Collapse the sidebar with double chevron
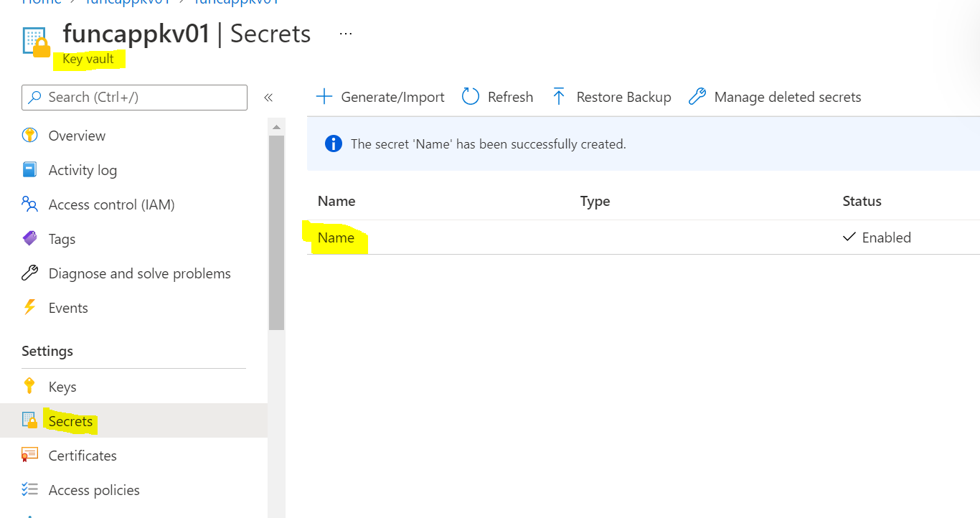 [268, 98]
